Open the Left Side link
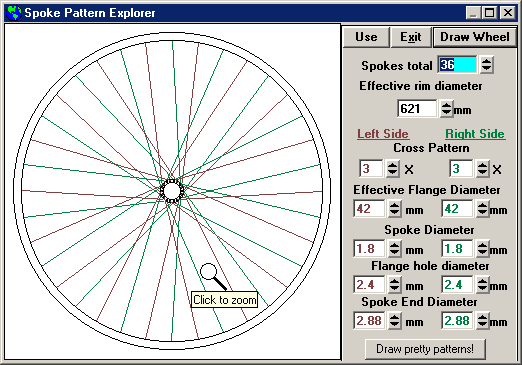Image resolution: width=522 pixels, height=365 pixels. (x=383, y=134)
